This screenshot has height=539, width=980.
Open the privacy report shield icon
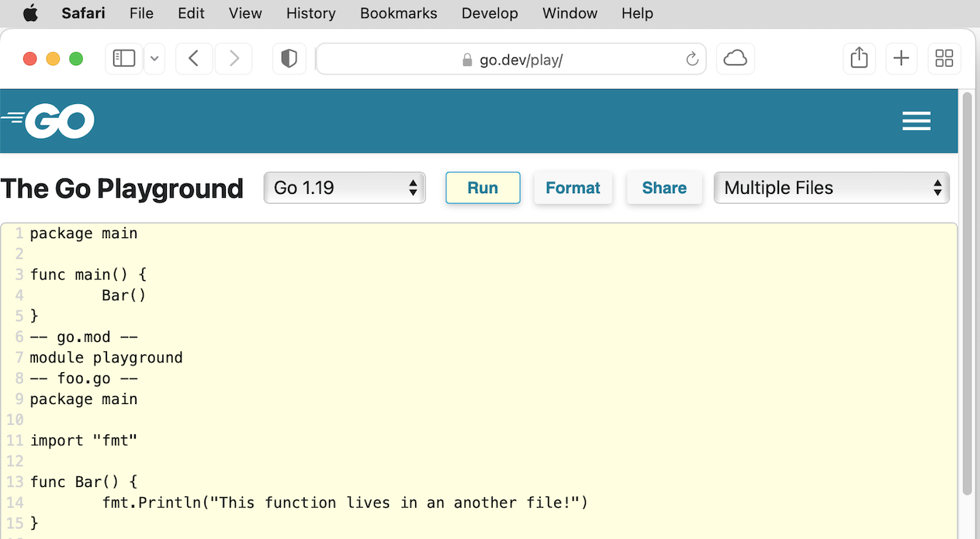(289, 59)
